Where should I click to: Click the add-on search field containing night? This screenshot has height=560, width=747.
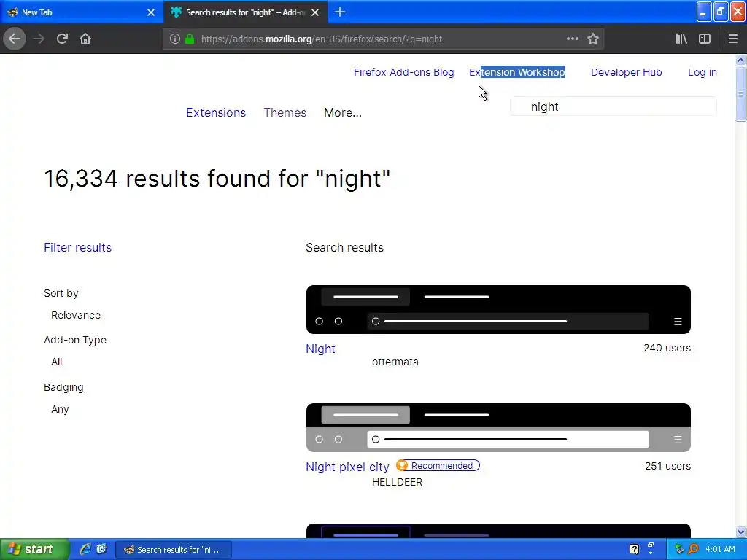click(x=613, y=106)
